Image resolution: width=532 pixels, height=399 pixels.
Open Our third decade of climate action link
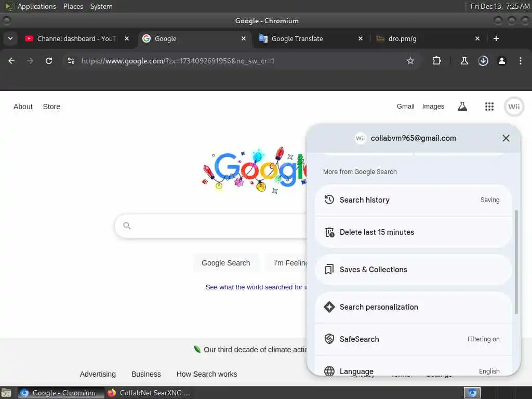[x=255, y=350]
